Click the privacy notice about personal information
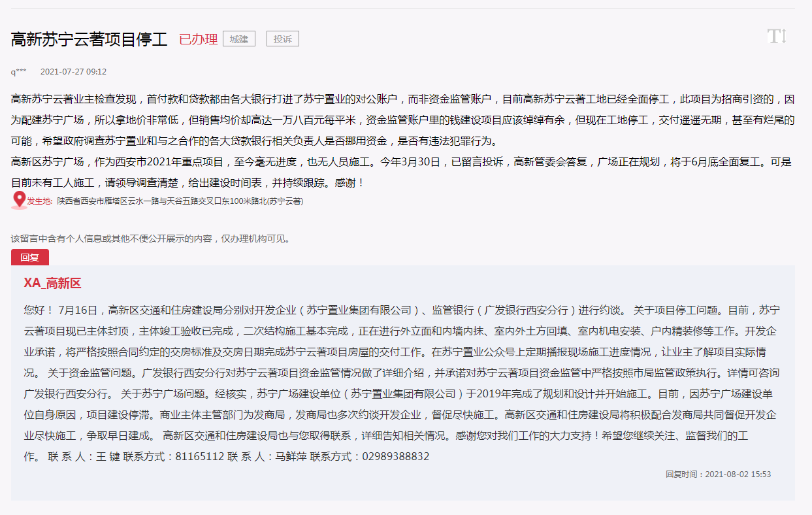 pyautogui.click(x=151, y=239)
